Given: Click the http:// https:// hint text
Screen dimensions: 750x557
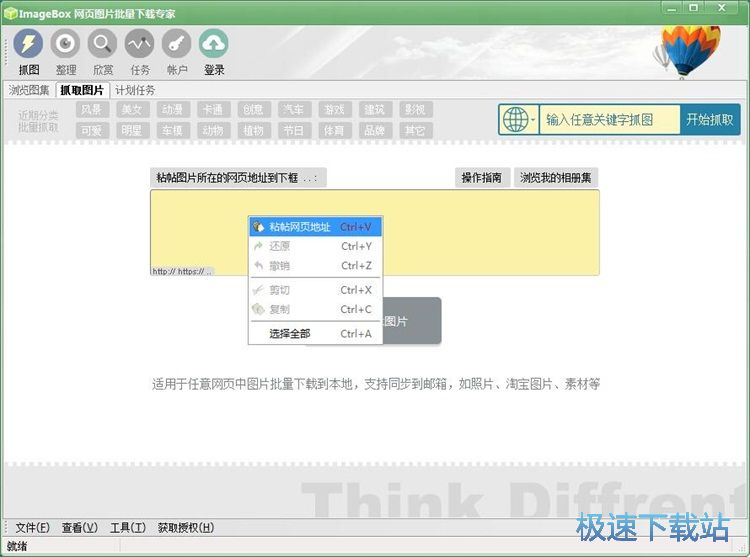Looking at the screenshot, I should tap(182, 271).
